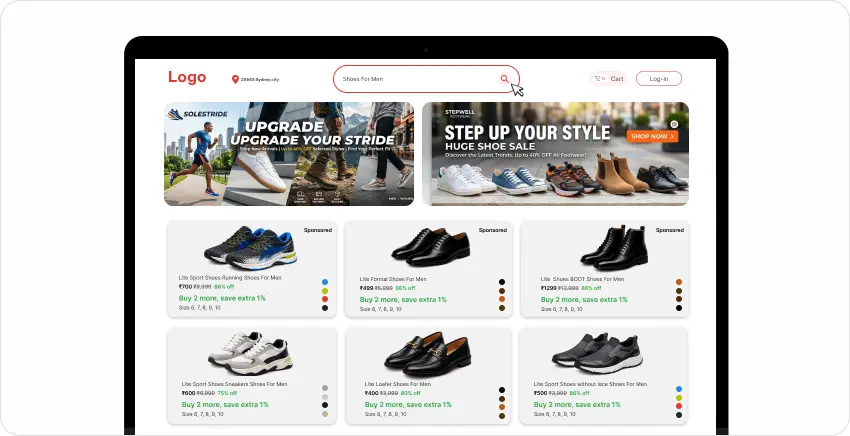Click the ₹600 price on Sneakers card
Viewport: 850px width, 436px height.
point(188,393)
